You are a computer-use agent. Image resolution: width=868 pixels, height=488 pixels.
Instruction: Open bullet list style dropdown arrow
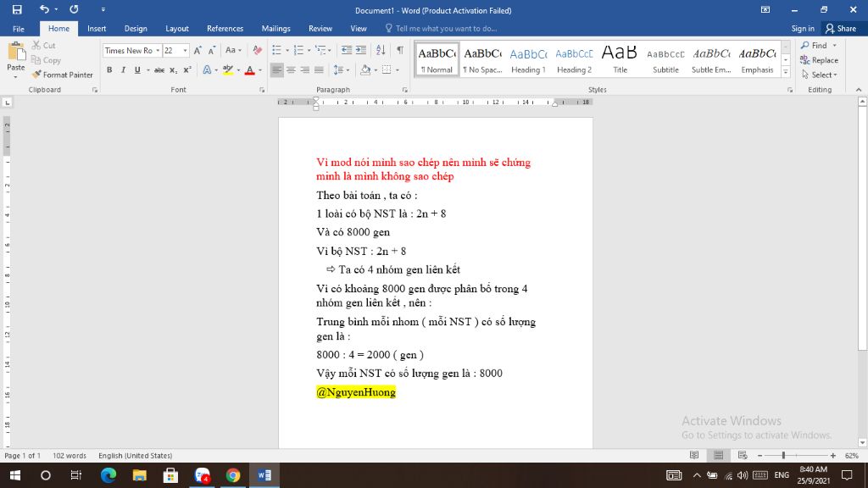click(287, 50)
